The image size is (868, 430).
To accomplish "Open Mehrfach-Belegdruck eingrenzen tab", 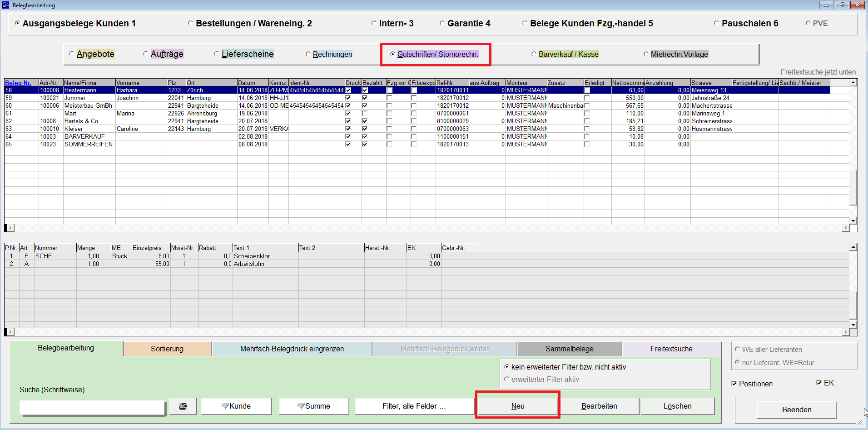I will click(292, 349).
